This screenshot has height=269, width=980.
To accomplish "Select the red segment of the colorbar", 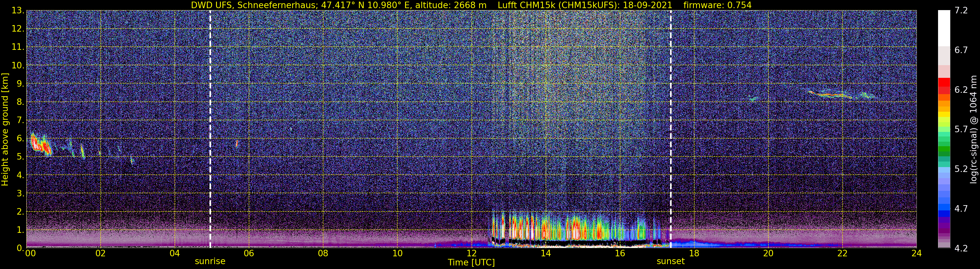I will pyautogui.click(x=944, y=82).
